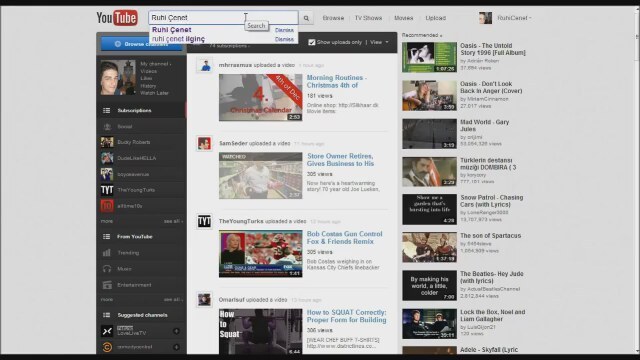This screenshot has height=360, width=640.
Task: Open TheYoungTurks TYT icon in sidebar
Action: (x=107, y=190)
